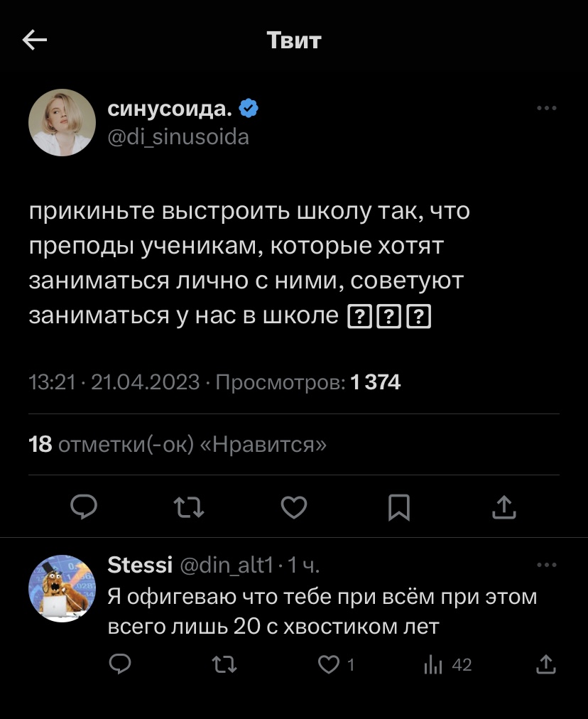The height and width of the screenshot is (719, 588).
Task: Like Stessi's reply
Action: [x=328, y=664]
